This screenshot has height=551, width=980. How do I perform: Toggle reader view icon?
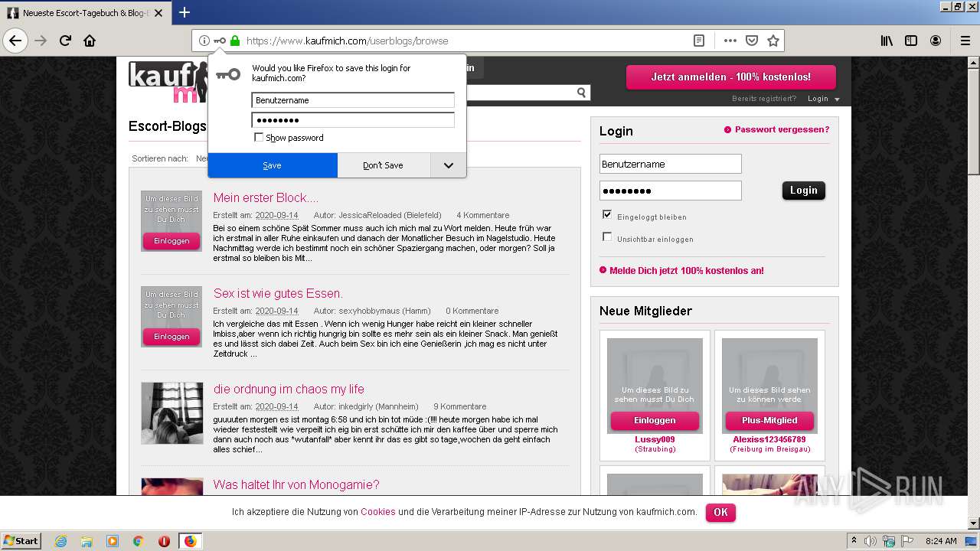pos(699,41)
